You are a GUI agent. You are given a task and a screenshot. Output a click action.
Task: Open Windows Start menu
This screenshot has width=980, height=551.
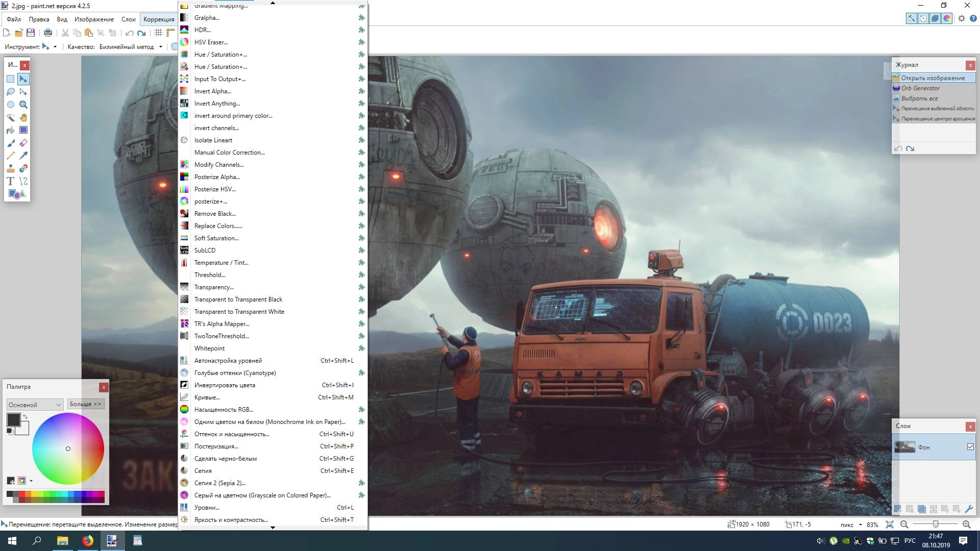pos(12,541)
